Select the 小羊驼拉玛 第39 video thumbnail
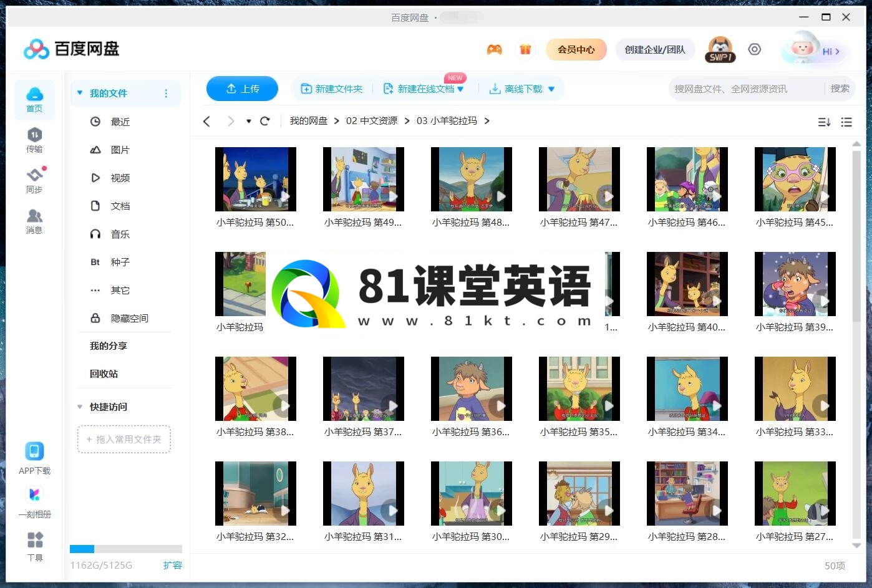 tap(795, 284)
